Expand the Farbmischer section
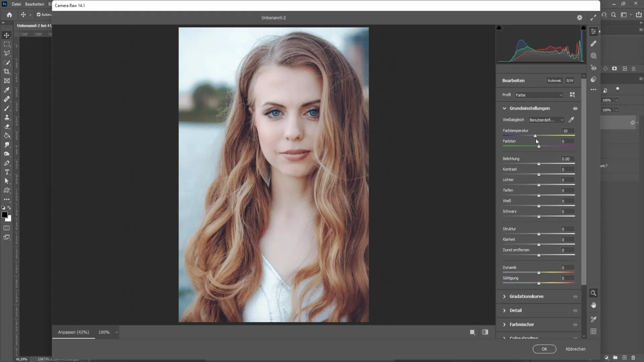Image resolution: width=644 pixels, height=362 pixels. point(504,325)
